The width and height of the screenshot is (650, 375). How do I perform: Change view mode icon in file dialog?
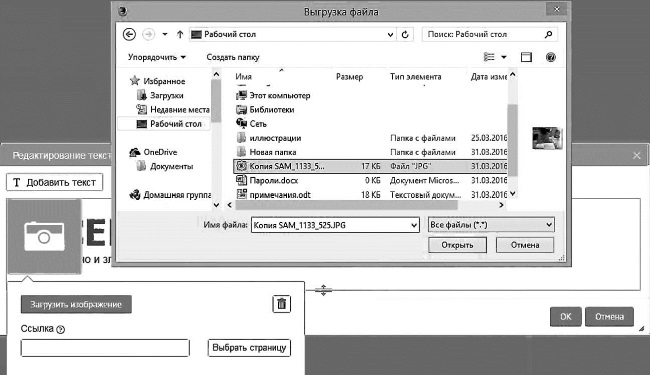point(490,57)
